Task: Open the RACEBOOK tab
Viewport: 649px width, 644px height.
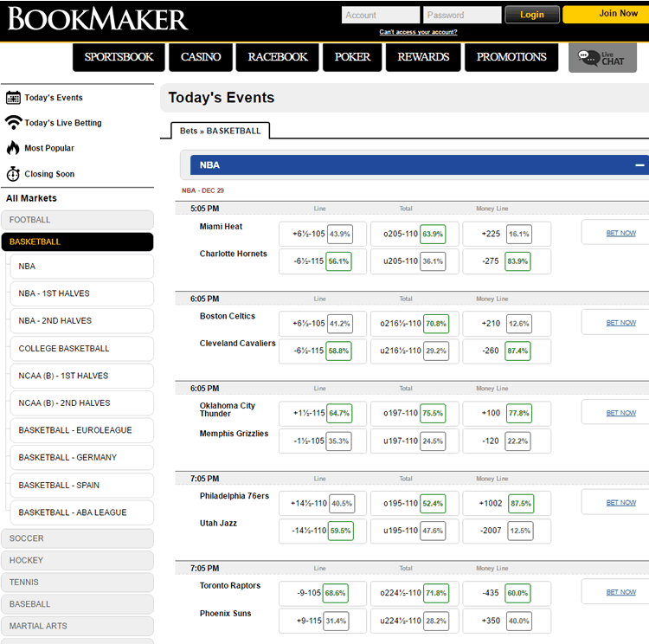Action: coord(277,57)
